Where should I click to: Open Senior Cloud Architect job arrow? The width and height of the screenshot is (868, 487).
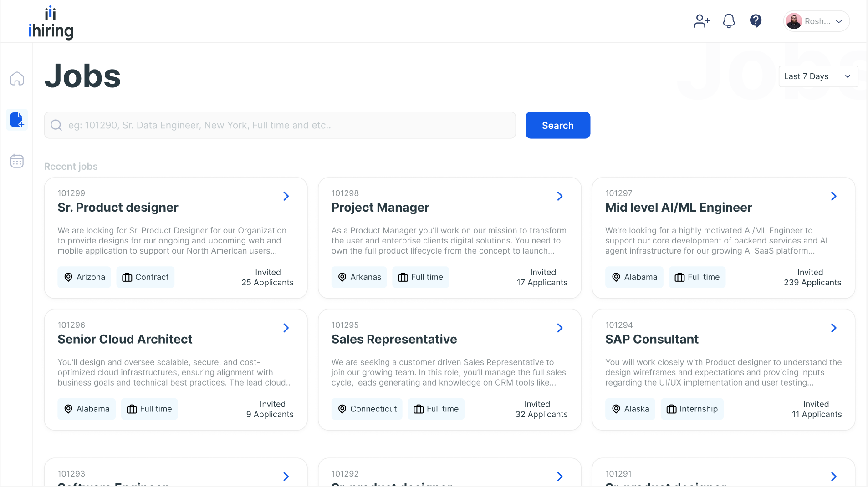[x=286, y=328]
